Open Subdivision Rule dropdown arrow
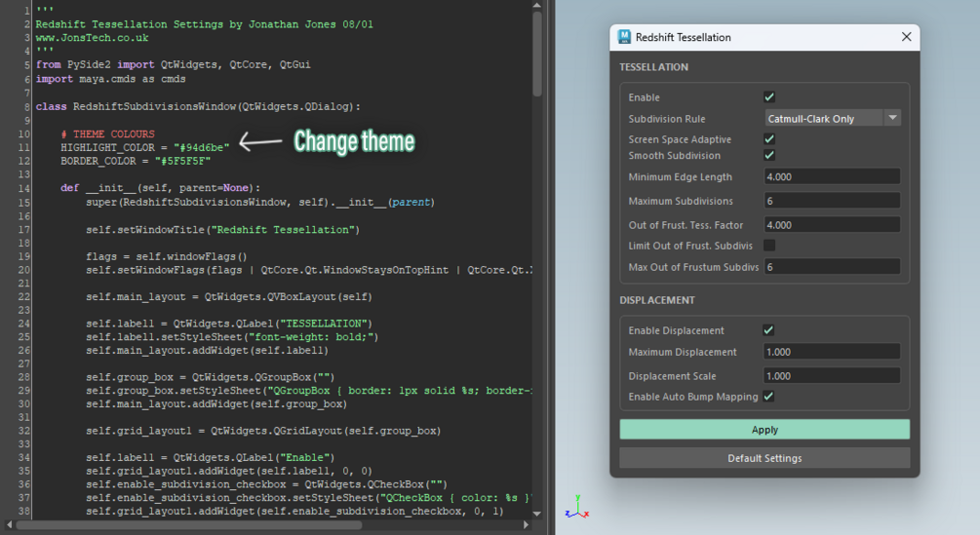This screenshot has height=535, width=980. (892, 118)
